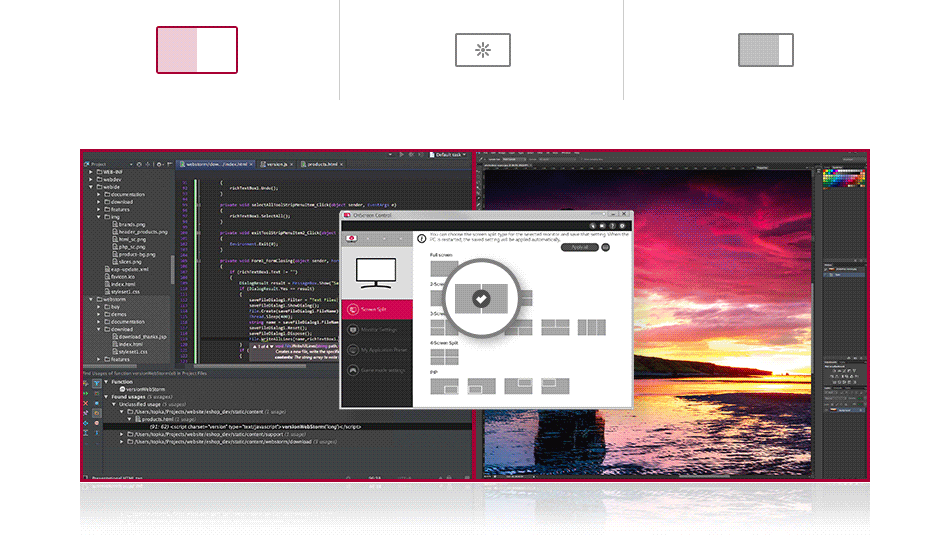Viewport: 947px width, 558px height.
Task: Toggle the checked 2-screen split layout
Action: (x=481, y=298)
